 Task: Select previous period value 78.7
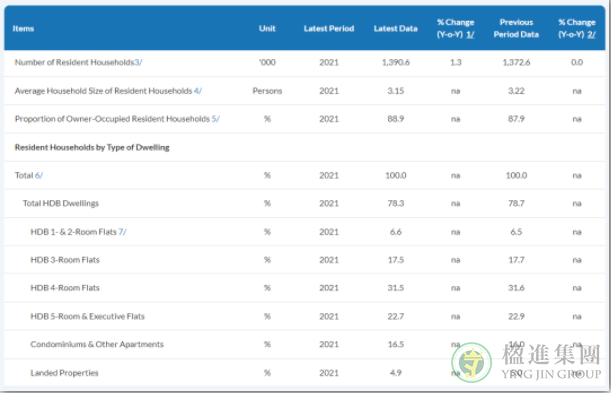point(516,203)
